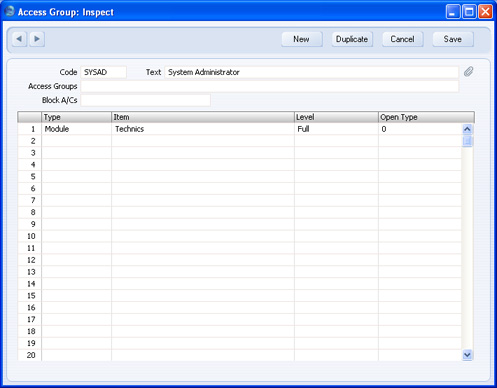Viewport: 497px width, 388px height.
Task: Click the Access Groups input field
Action: (270, 86)
